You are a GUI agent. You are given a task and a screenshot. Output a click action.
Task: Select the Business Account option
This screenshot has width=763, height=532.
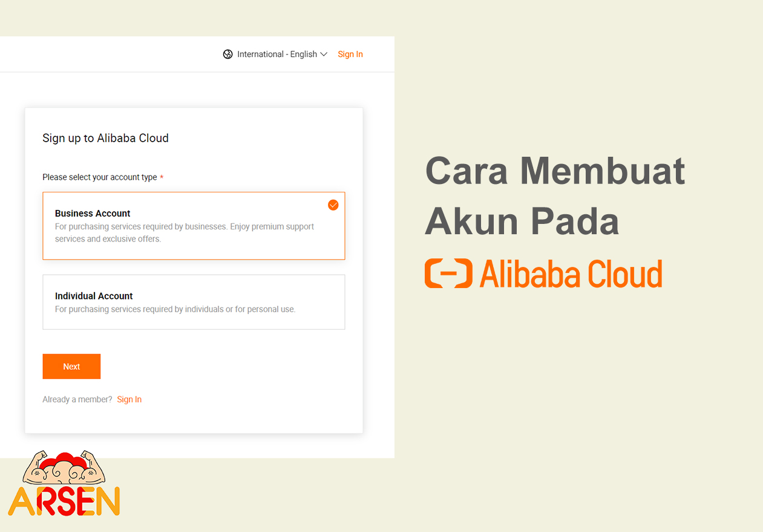[194, 226]
